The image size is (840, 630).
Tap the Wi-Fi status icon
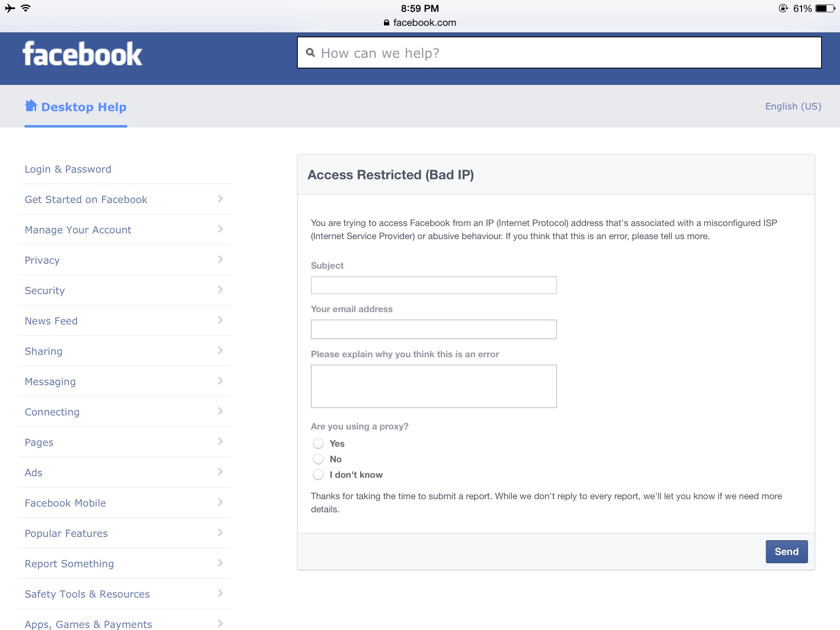pos(25,8)
